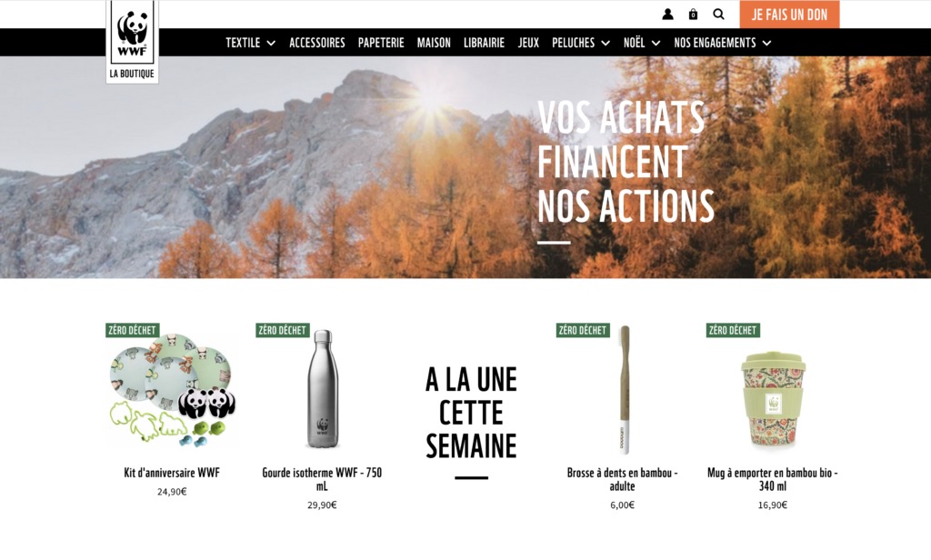Click the Zéro Déchet badge on the gourde
The width and height of the screenshot is (931, 560).
click(x=282, y=330)
